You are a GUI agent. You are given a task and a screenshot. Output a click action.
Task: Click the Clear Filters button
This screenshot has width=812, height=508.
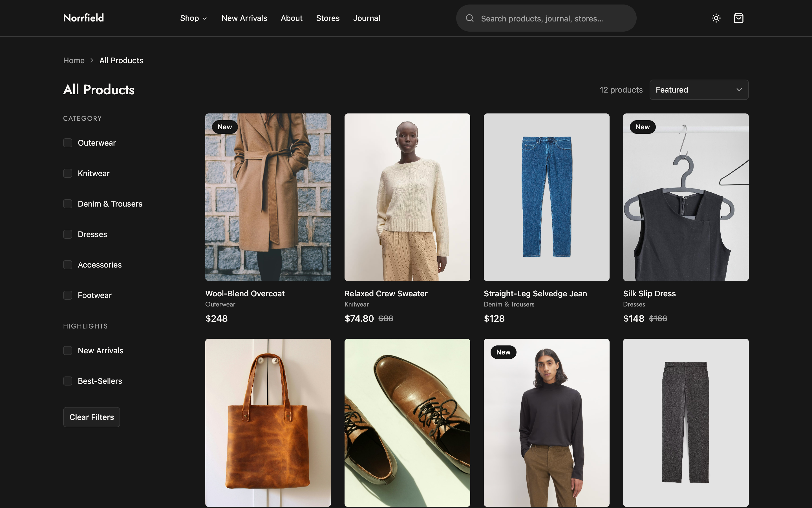coord(92,417)
